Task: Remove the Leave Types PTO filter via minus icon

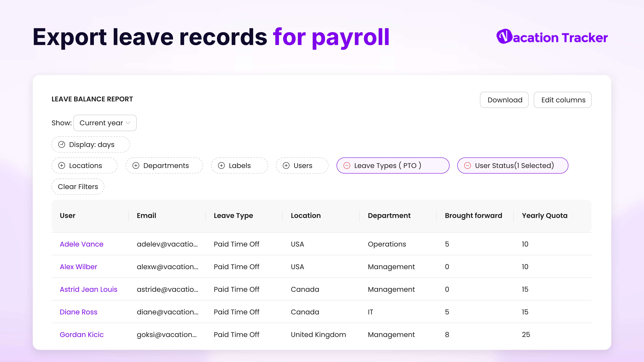Action: point(347,166)
